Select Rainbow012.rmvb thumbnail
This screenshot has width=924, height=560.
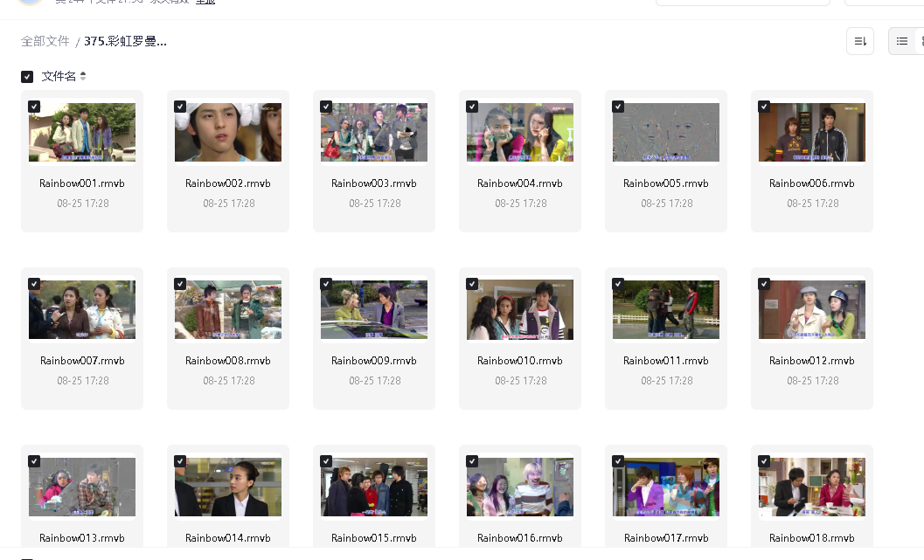(x=812, y=309)
